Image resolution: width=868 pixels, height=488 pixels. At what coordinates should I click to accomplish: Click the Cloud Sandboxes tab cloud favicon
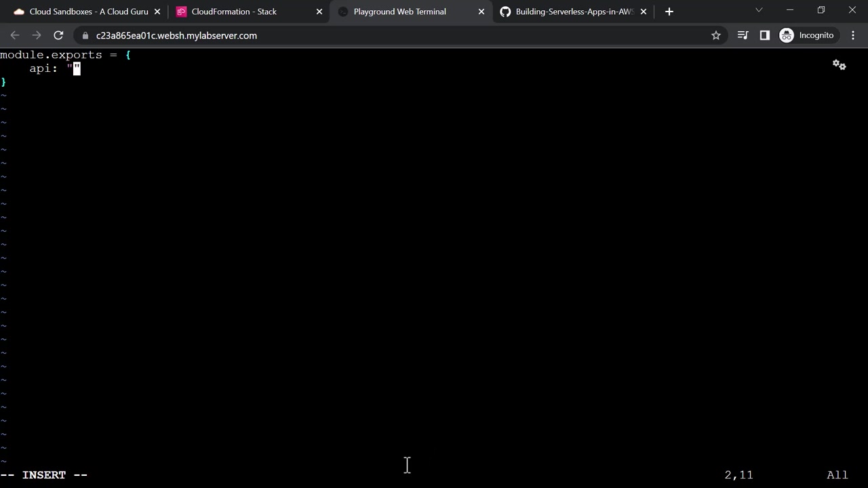19,12
